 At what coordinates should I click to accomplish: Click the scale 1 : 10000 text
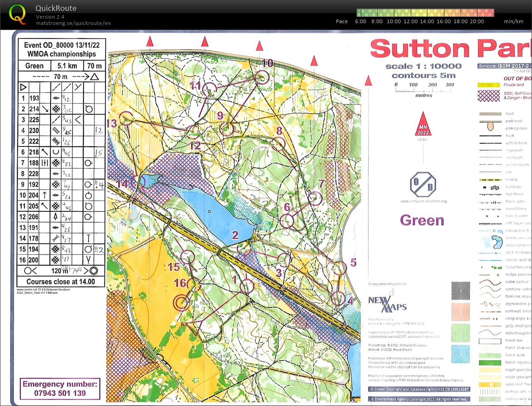coord(423,66)
